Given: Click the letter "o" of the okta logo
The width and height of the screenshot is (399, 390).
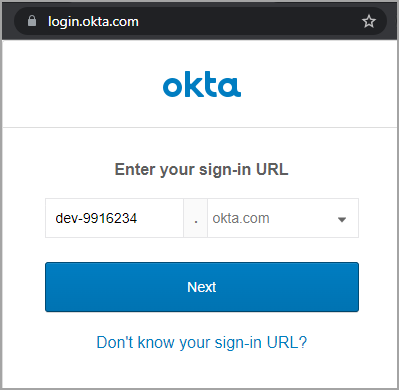Looking at the screenshot, I should tap(172, 87).
